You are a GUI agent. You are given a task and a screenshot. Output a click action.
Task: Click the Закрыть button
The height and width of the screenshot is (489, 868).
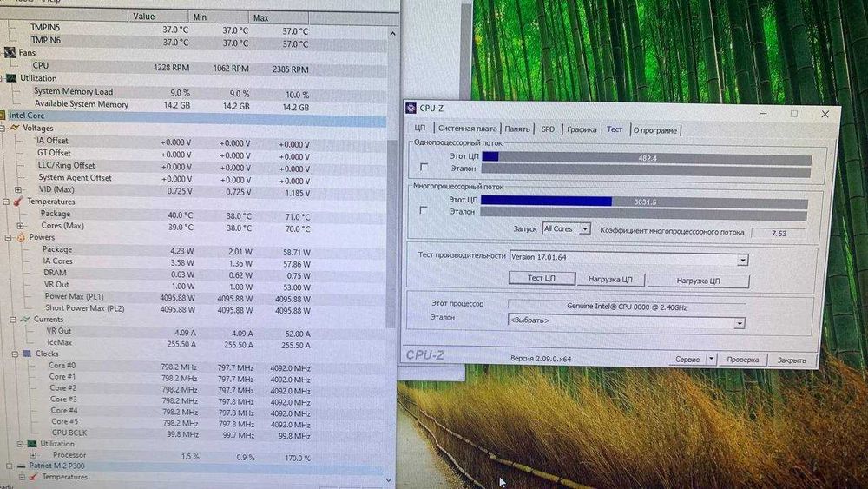pyautogui.click(x=791, y=360)
